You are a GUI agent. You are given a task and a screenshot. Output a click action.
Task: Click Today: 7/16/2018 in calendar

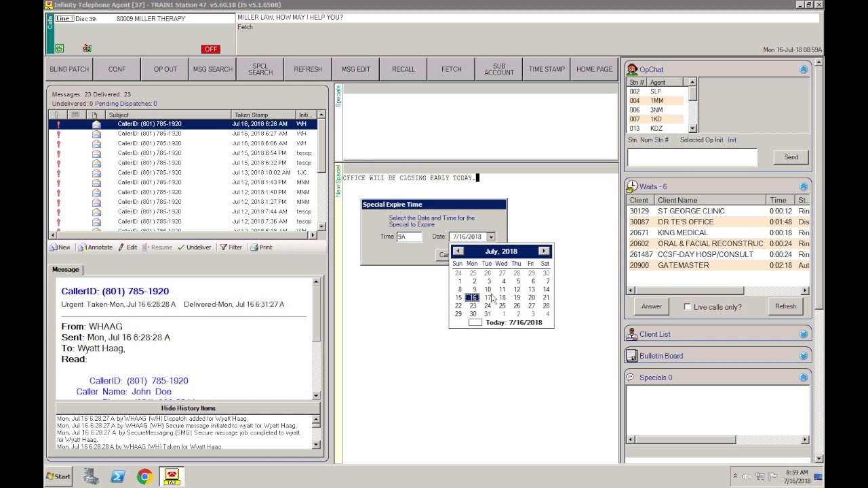(x=505, y=323)
